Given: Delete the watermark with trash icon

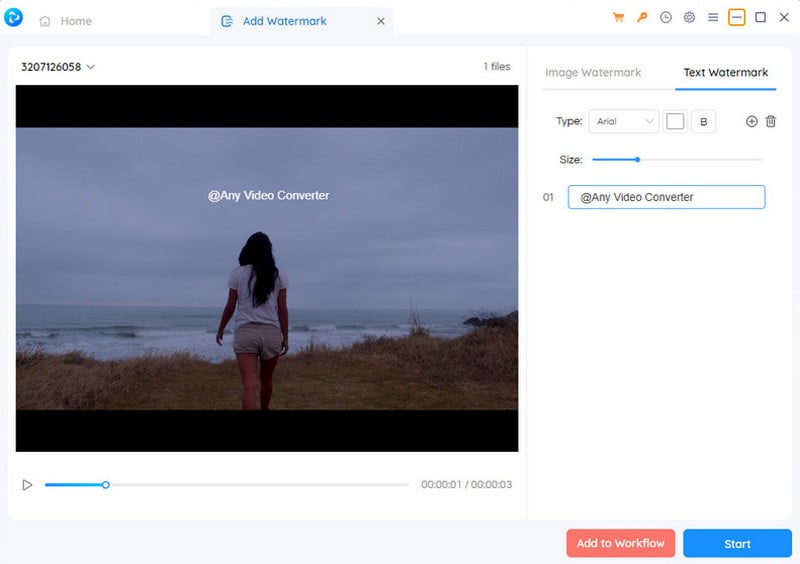Looking at the screenshot, I should tap(771, 121).
